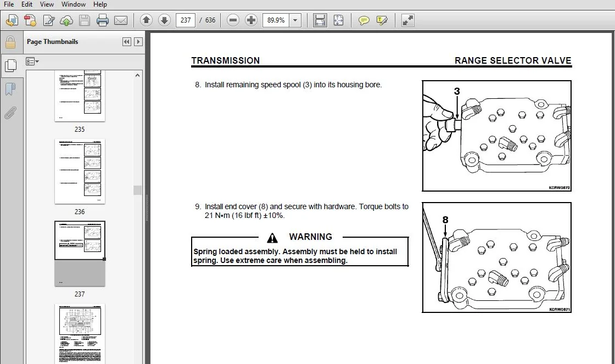
Task: Open the Bookmarks panel icon
Action: coord(10,89)
